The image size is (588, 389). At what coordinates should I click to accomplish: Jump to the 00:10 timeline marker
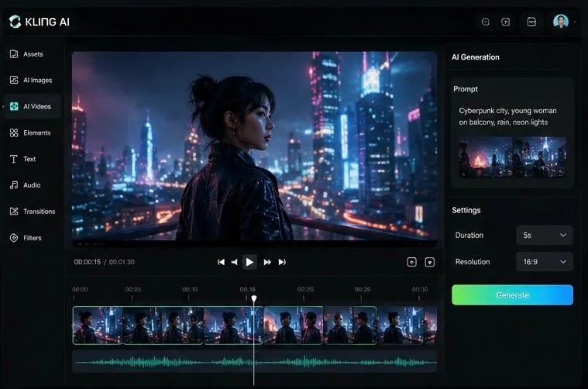pyautogui.click(x=190, y=289)
